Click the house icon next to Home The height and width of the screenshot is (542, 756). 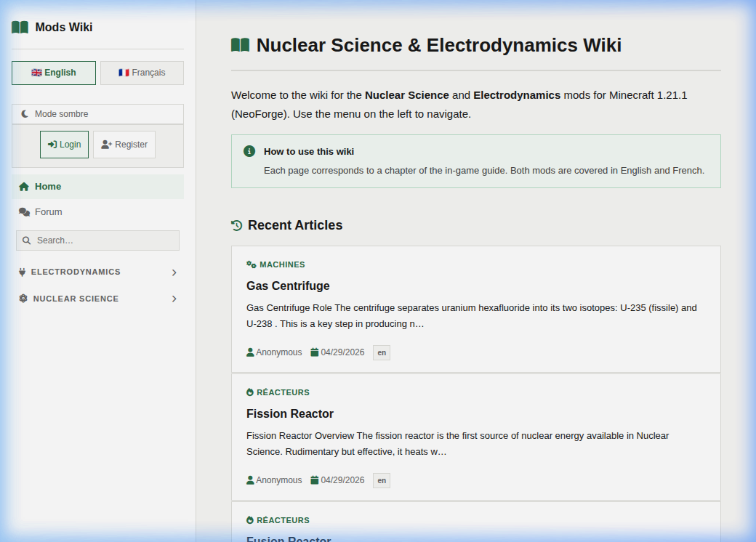(x=23, y=187)
